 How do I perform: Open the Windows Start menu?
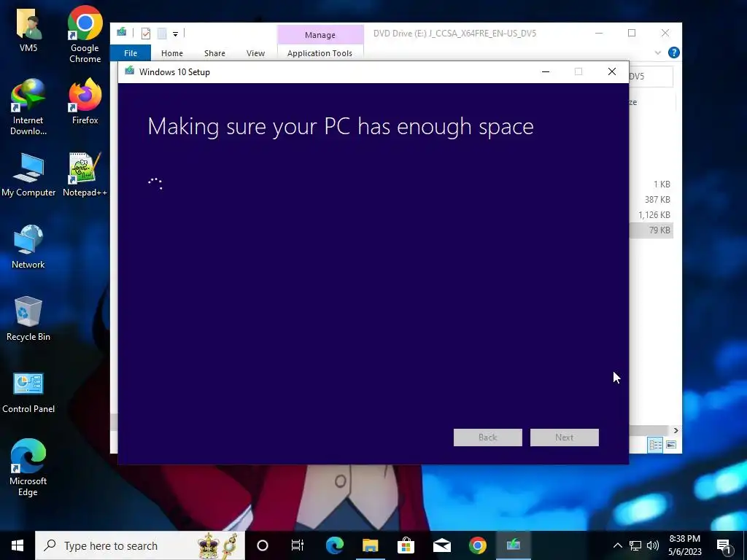click(18, 545)
